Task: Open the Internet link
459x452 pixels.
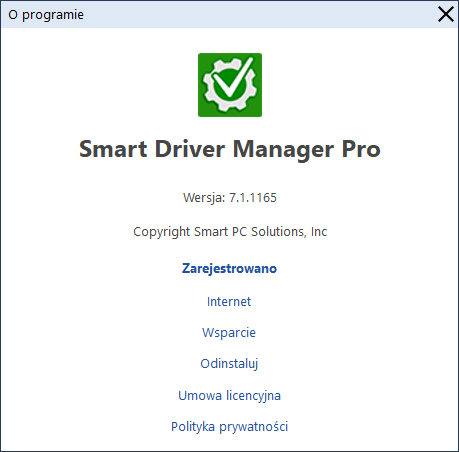Action: pyautogui.click(x=229, y=302)
